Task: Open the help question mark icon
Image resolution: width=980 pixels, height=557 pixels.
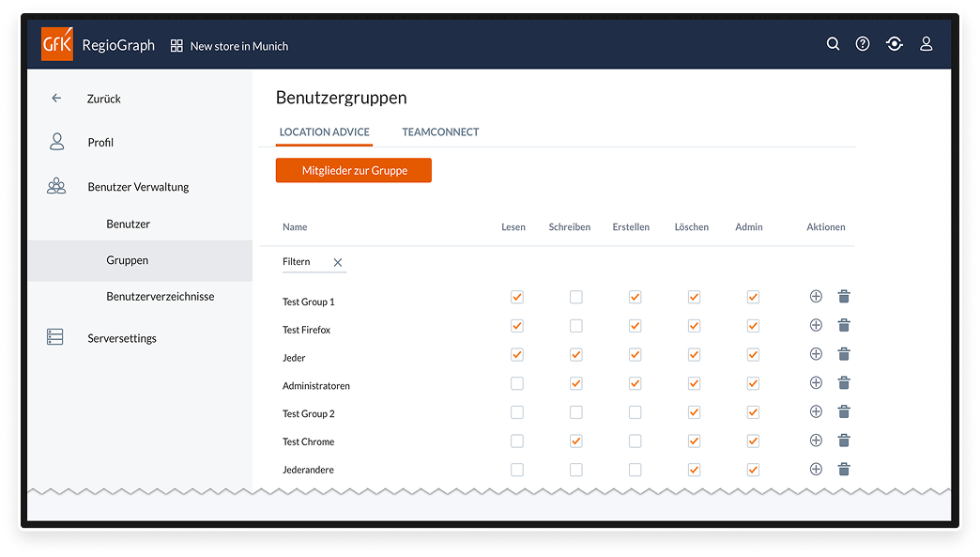Action: coord(863,44)
